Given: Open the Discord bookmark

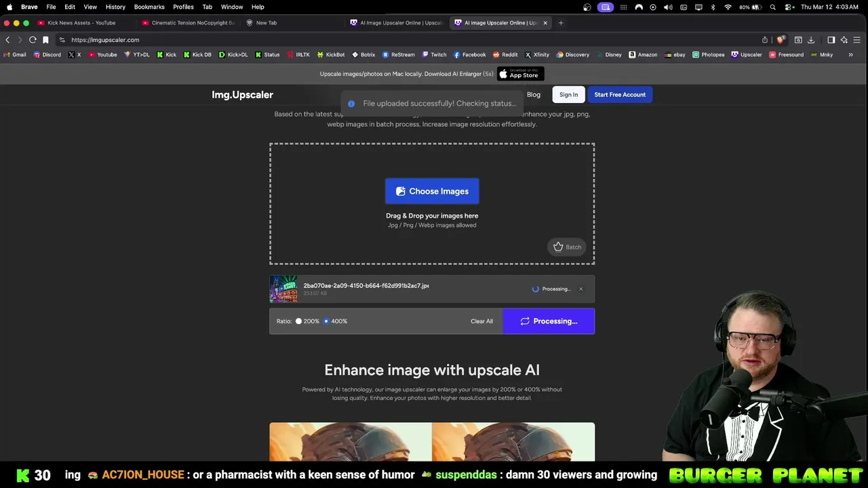Looking at the screenshot, I should pyautogui.click(x=47, y=54).
